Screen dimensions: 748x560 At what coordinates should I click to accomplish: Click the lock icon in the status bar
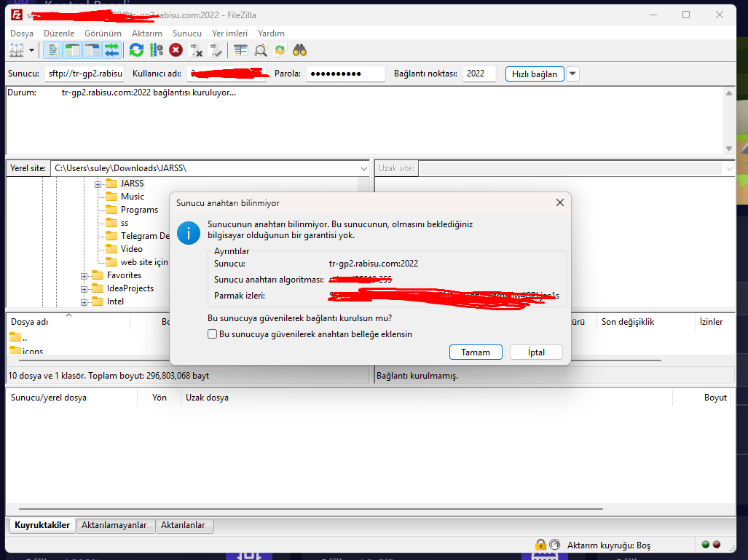tap(540, 544)
